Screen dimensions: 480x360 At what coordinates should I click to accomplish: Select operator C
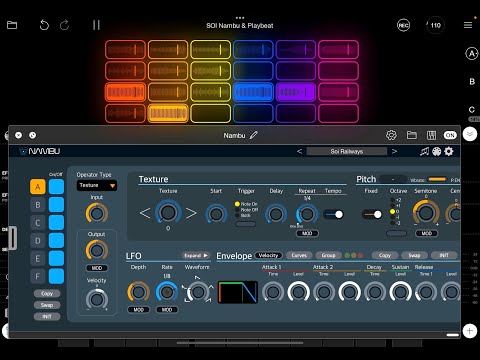(x=38, y=223)
